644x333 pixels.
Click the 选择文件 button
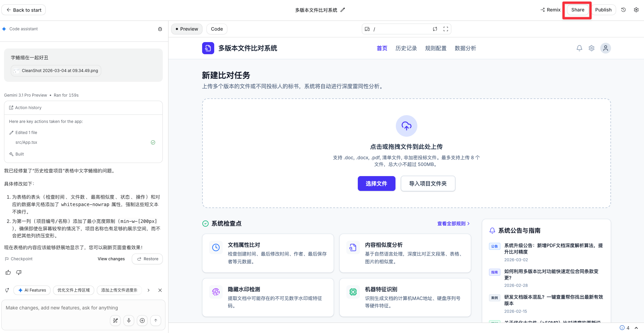[x=376, y=184]
